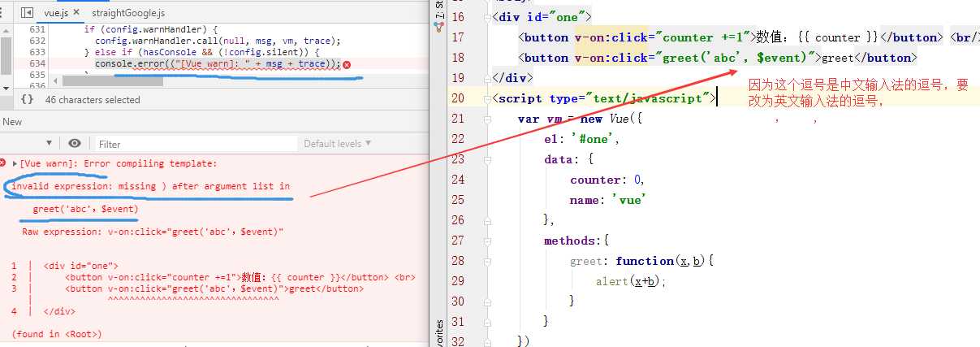Open the console context dropdown arrow

(x=49, y=143)
